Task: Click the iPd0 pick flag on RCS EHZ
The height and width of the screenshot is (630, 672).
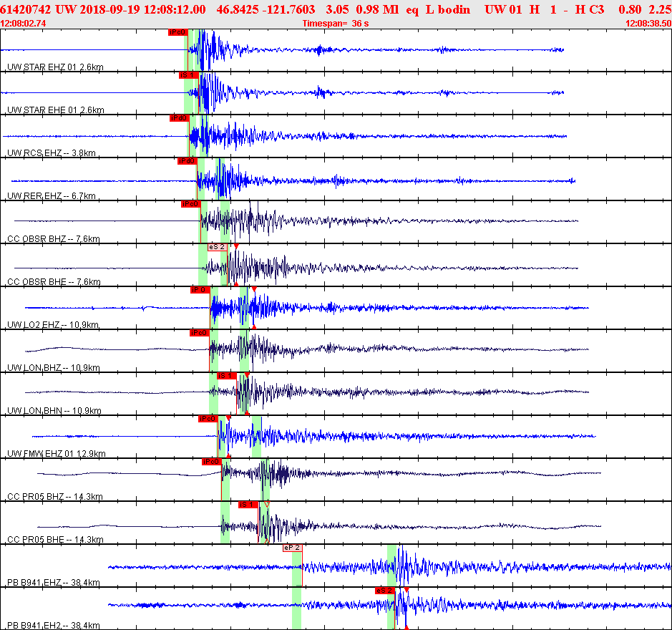Action: tap(178, 118)
